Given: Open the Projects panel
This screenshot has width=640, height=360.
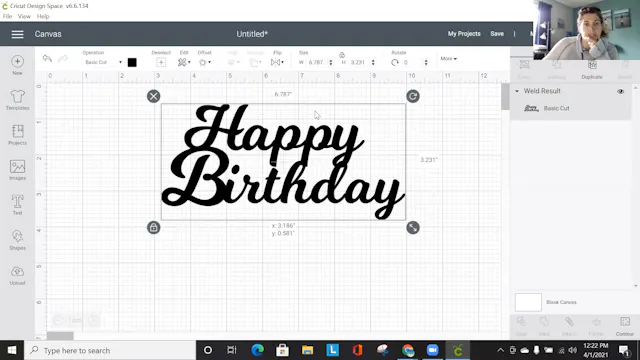Looking at the screenshot, I should (x=17, y=135).
